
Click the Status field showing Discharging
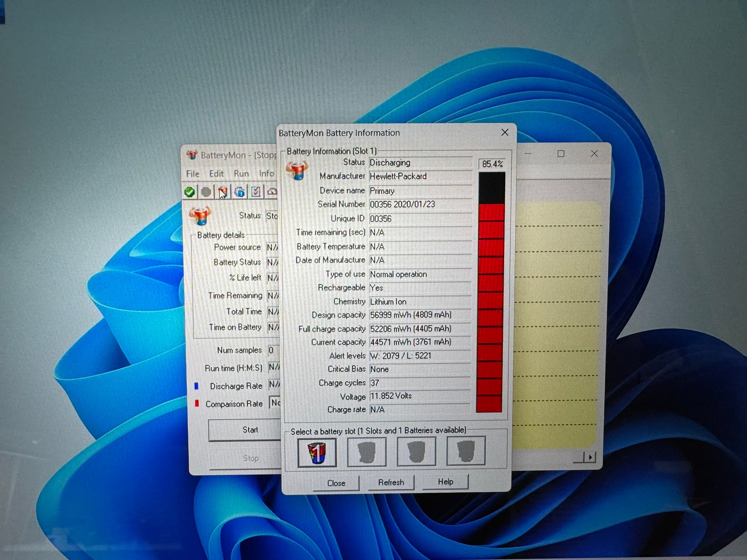[421, 163]
